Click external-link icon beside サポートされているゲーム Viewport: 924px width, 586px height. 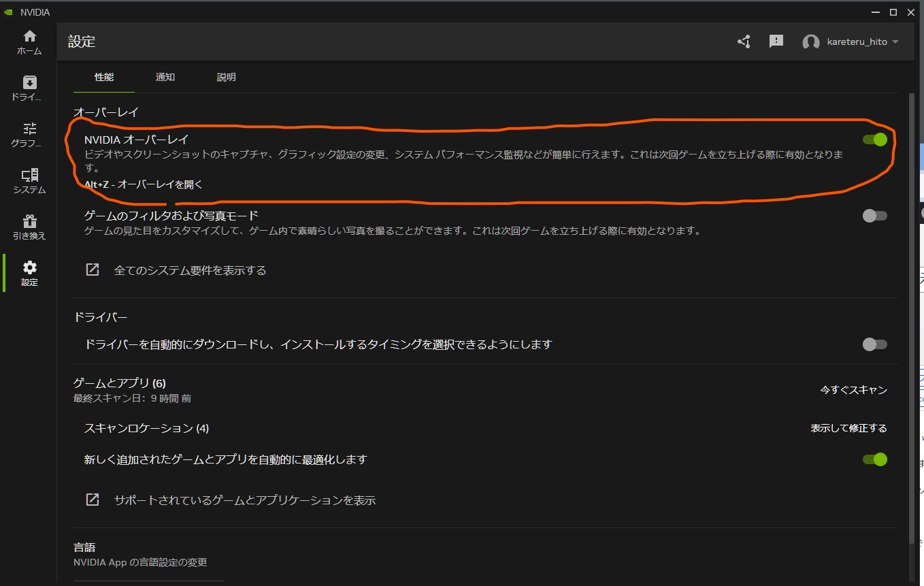click(92, 500)
